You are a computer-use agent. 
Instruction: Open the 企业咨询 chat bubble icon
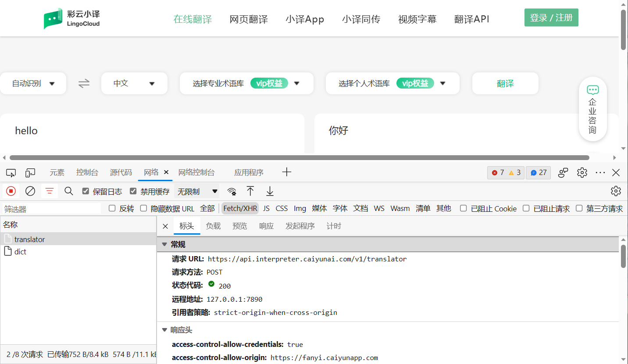pos(592,90)
